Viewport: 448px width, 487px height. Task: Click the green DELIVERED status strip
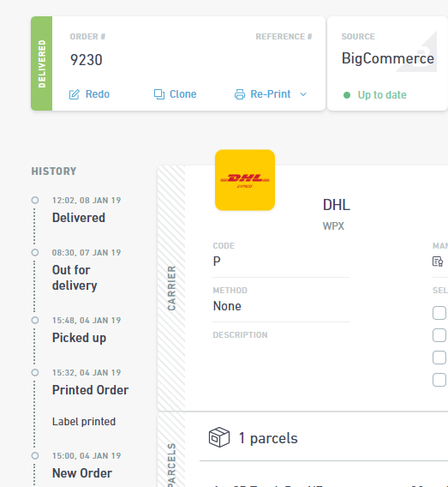coord(42,63)
